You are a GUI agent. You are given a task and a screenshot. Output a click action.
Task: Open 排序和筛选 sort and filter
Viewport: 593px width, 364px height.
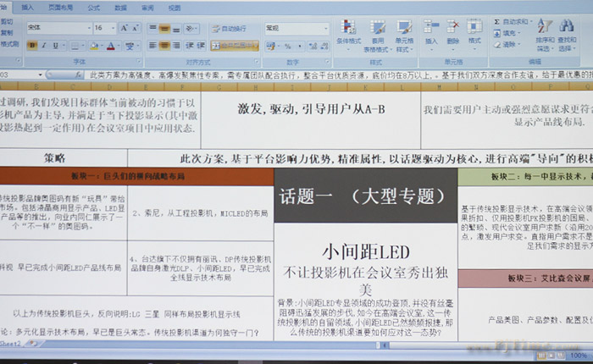[x=545, y=32]
